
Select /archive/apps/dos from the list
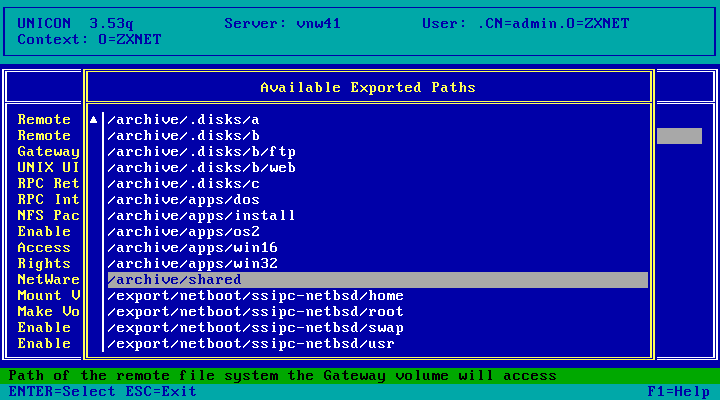pos(377,200)
